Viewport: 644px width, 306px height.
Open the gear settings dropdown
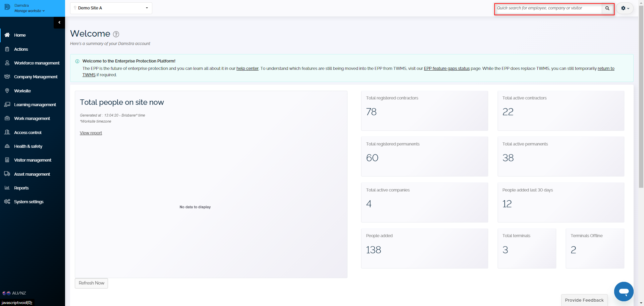tap(625, 8)
